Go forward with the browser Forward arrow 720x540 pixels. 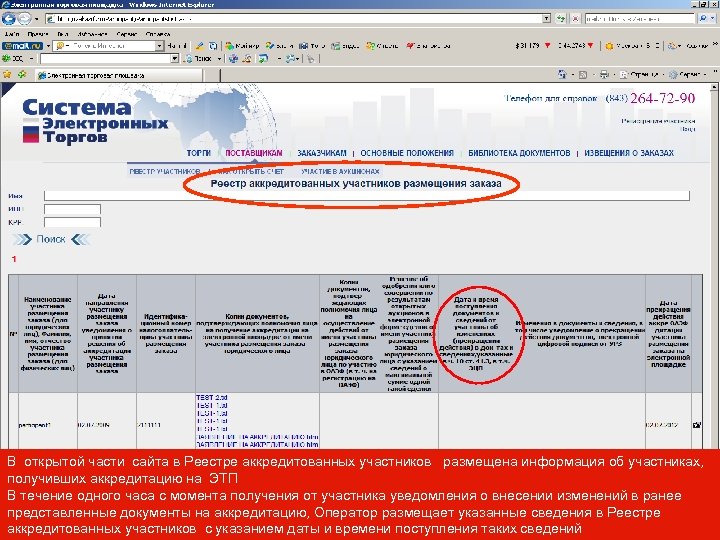point(24,19)
